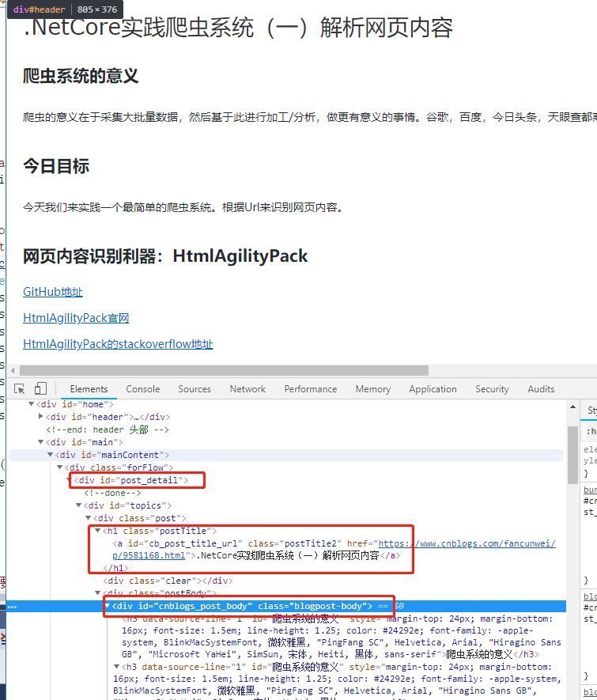Image resolution: width=597 pixels, height=700 pixels.
Task: Toggle the device toolbar icon
Action: (x=40, y=389)
